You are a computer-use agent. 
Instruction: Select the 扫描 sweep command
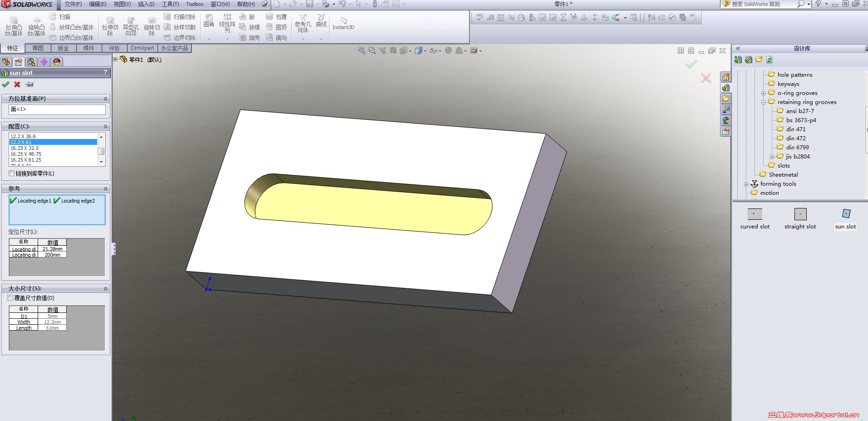tap(60, 17)
